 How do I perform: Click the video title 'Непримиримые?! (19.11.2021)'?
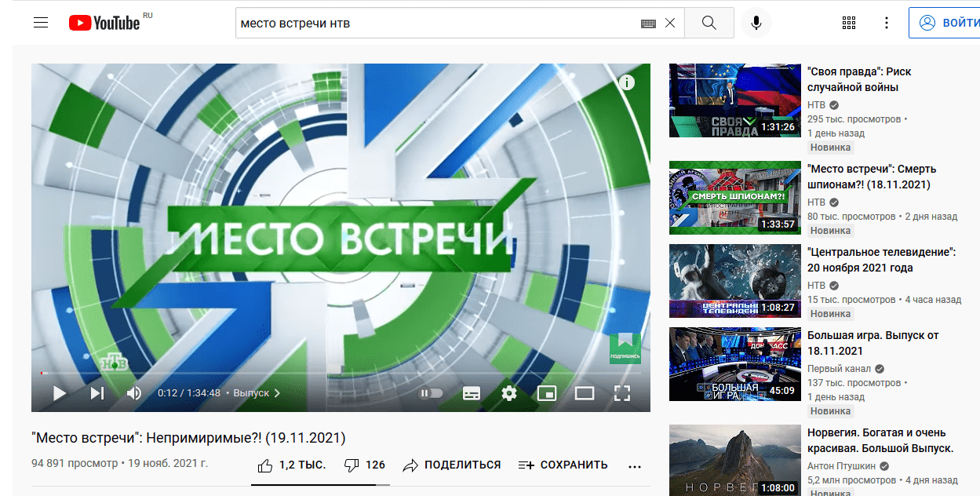click(188, 437)
